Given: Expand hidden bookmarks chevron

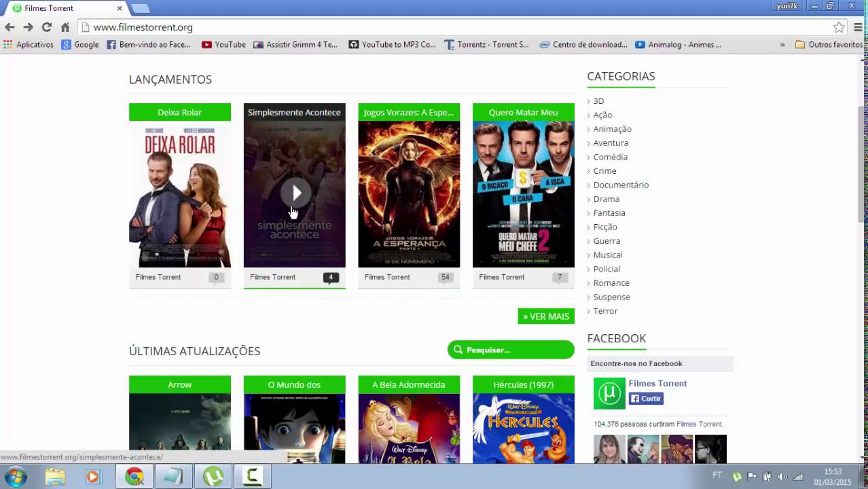Looking at the screenshot, I should point(782,45).
